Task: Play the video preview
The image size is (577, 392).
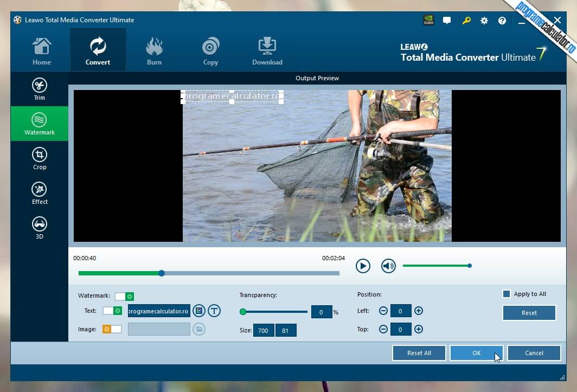Action: click(363, 266)
